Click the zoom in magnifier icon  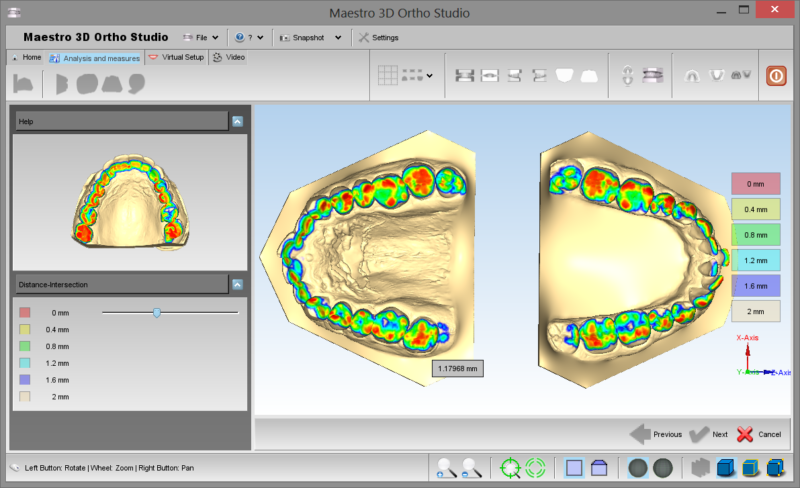(446, 468)
